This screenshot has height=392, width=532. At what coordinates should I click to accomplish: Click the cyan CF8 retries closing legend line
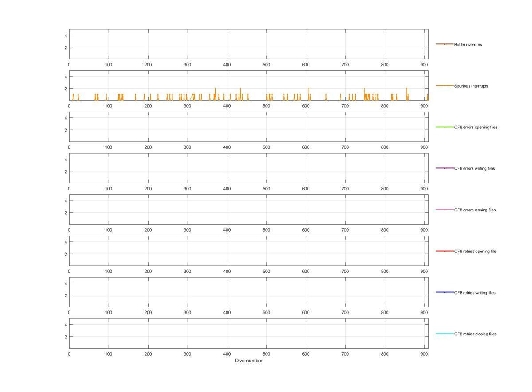point(445,334)
